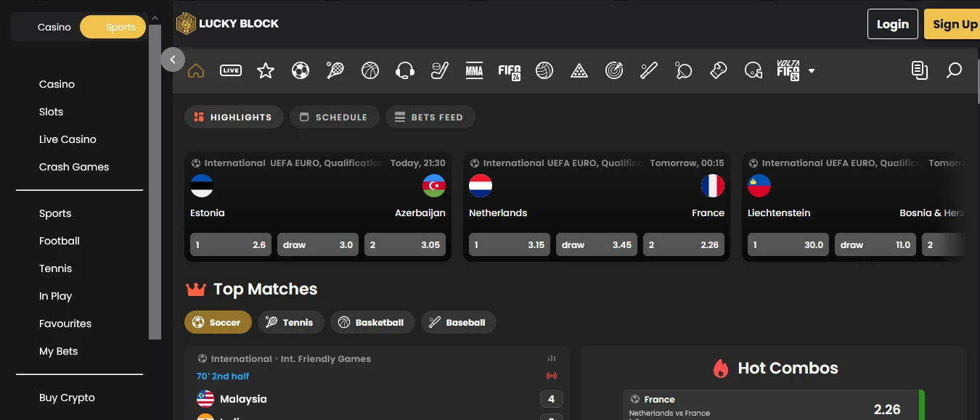
Task: Open Favourites in the sidebar
Action: pyautogui.click(x=65, y=324)
